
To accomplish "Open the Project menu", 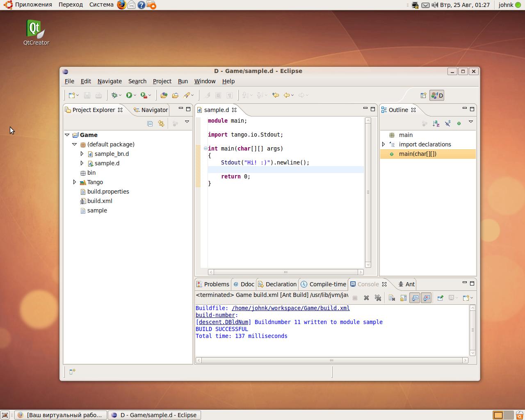I will (x=162, y=81).
